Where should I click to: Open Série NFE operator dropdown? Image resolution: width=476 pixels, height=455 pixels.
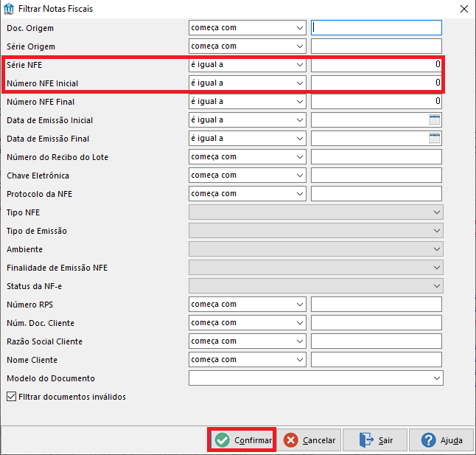247,65
